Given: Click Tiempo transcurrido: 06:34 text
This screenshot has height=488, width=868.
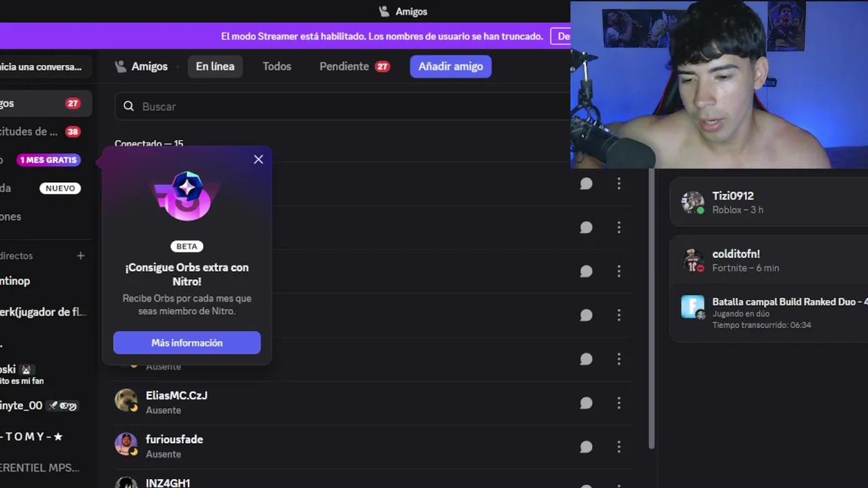Looking at the screenshot, I should coord(762,325).
